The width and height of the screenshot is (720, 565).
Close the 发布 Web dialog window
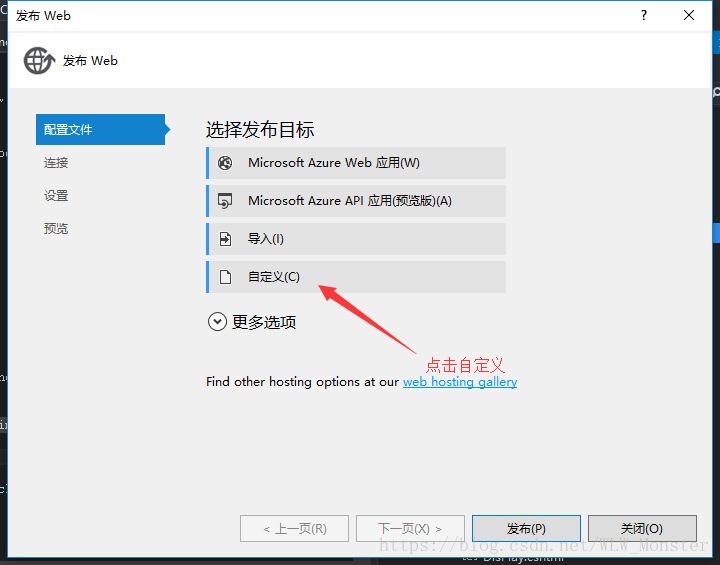(689, 15)
